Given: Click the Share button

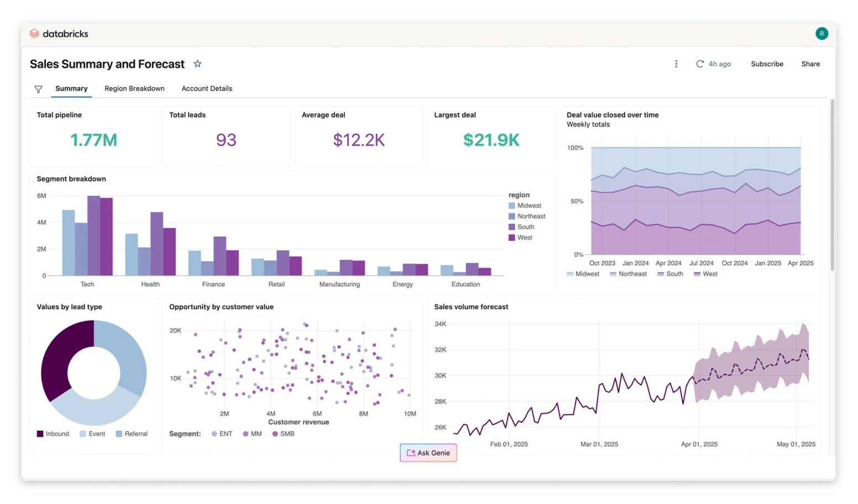Looking at the screenshot, I should click(810, 64).
